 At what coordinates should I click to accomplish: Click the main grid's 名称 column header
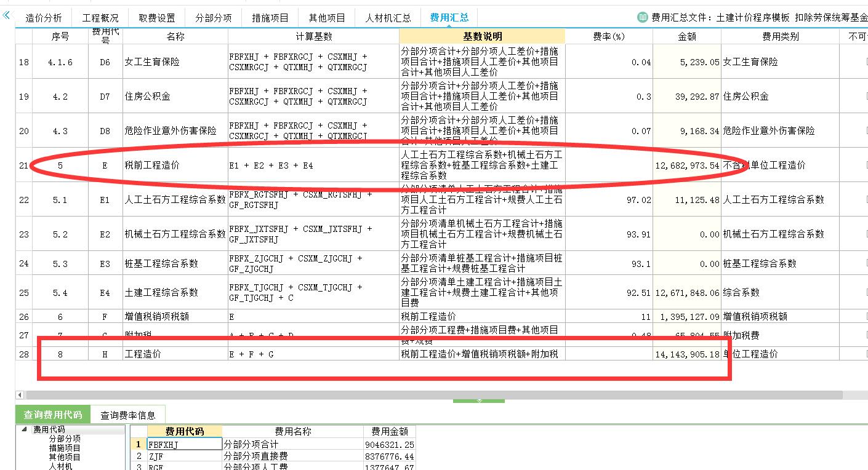175,36
